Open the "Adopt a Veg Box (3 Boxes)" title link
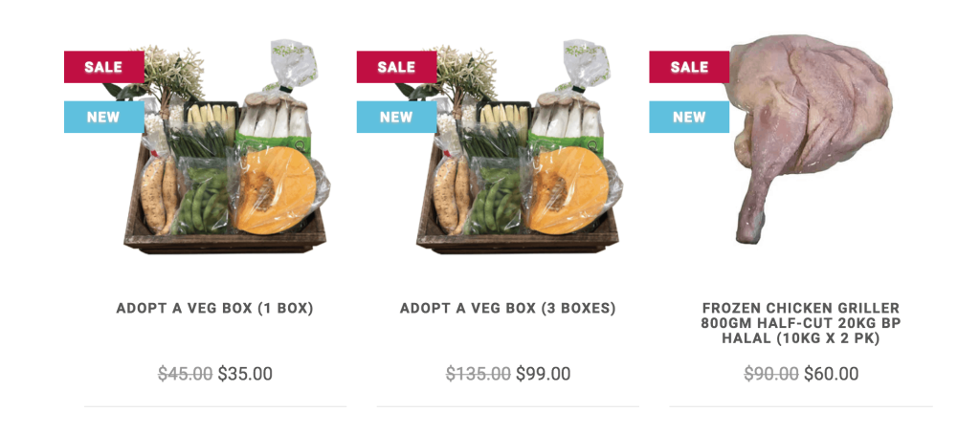The height and width of the screenshot is (434, 980). tap(507, 309)
